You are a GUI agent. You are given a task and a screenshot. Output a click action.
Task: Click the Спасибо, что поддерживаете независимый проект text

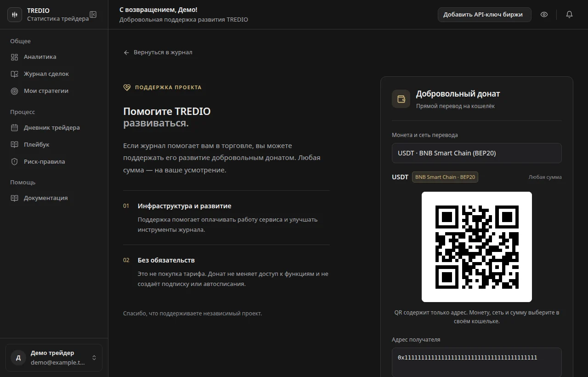[192, 314]
